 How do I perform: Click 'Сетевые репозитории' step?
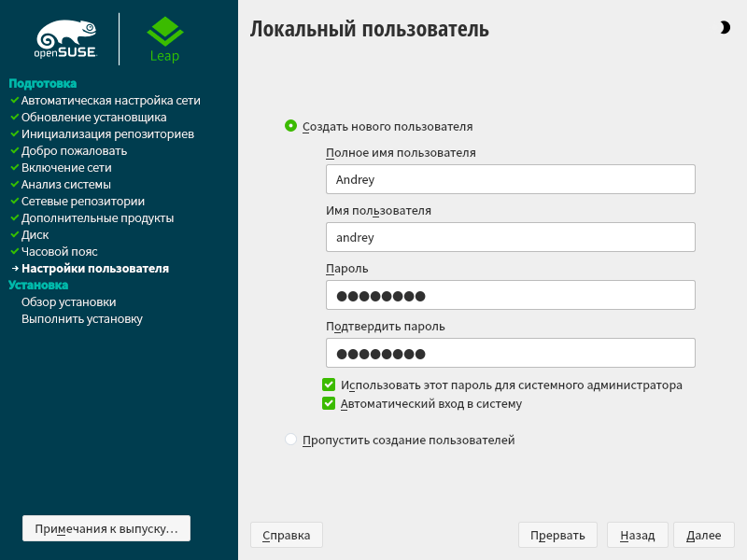83,202
